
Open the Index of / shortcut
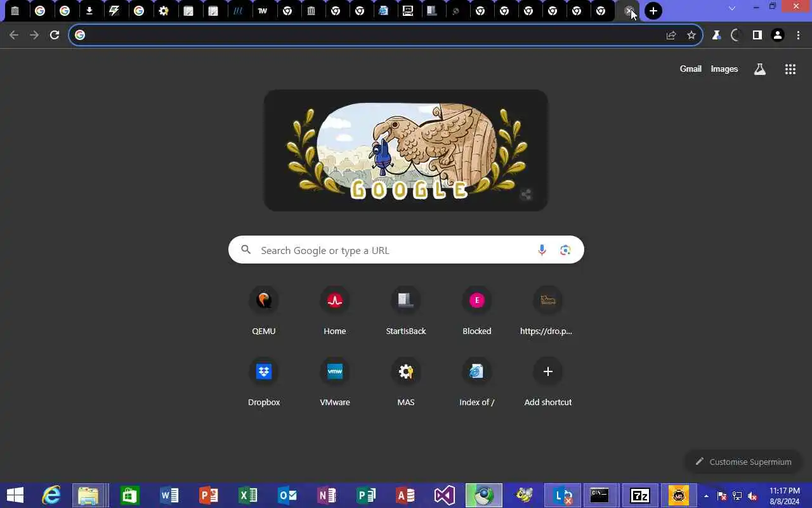pyautogui.click(x=477, y=382)
